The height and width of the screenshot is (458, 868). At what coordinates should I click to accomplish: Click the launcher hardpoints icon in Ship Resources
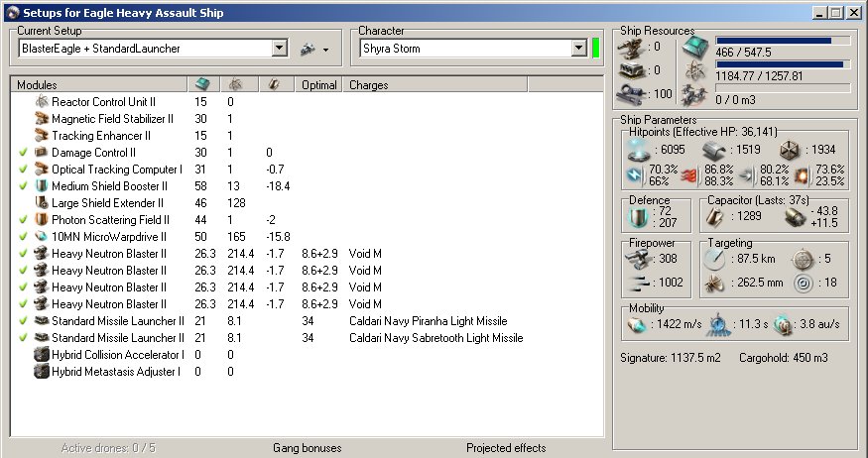632,70
